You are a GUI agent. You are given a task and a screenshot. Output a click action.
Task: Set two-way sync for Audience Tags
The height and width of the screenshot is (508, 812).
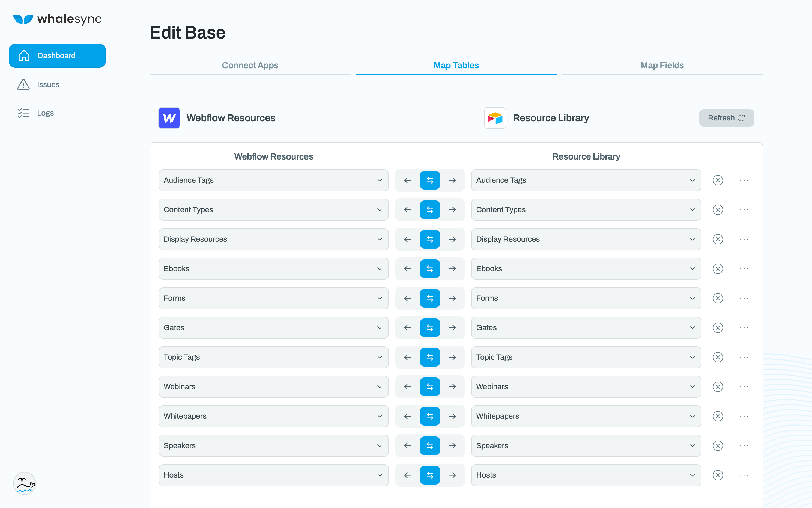(x=430, y=181)
